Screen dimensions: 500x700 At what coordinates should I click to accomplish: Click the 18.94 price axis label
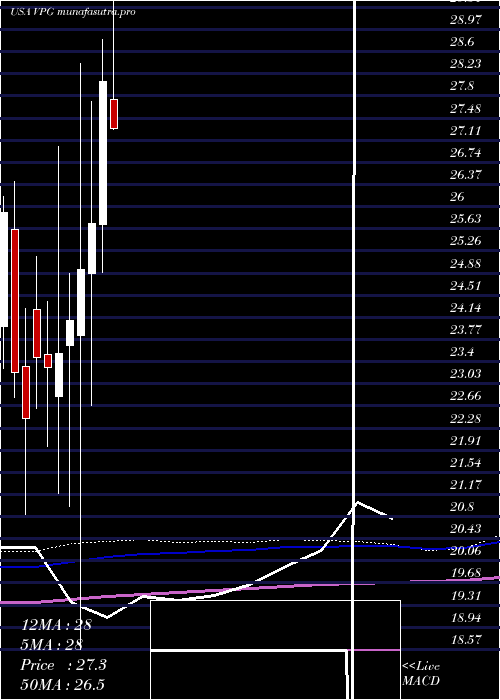tap(465, 618)
